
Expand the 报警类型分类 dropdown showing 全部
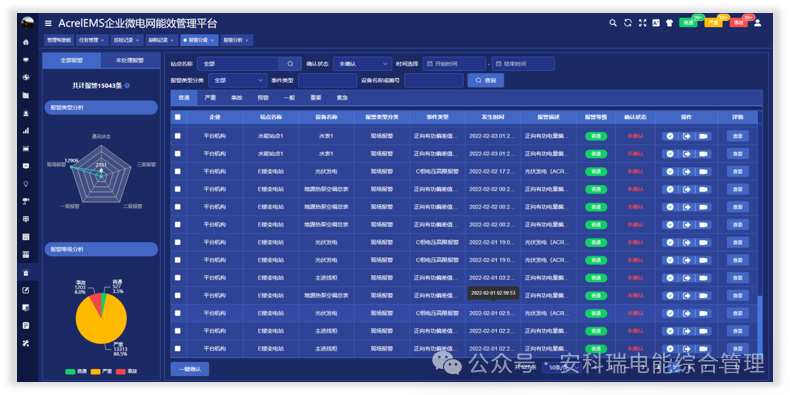point(238,81)
